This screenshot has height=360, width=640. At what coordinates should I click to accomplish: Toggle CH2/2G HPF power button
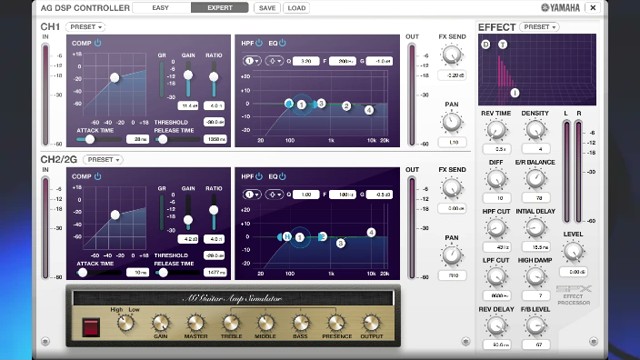click(259, 176)
